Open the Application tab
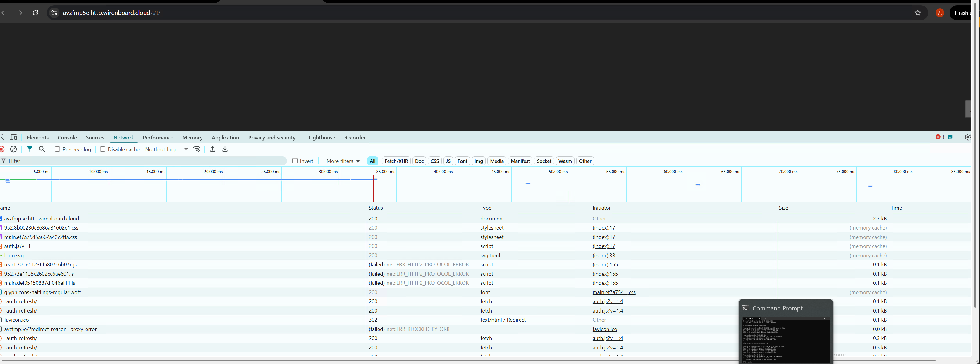Screen dimensions: 980x364 pos(225,138)
